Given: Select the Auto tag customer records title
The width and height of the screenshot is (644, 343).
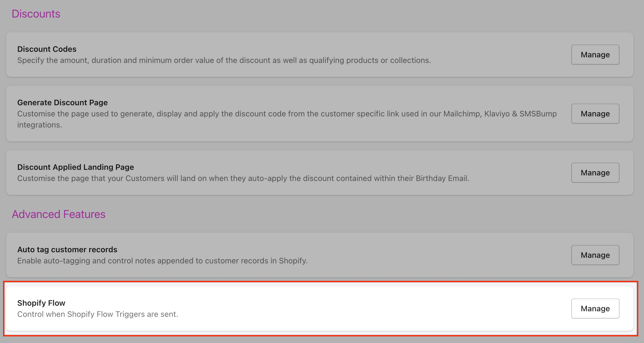Looking at the screenshot, I should tap(67, 249).
